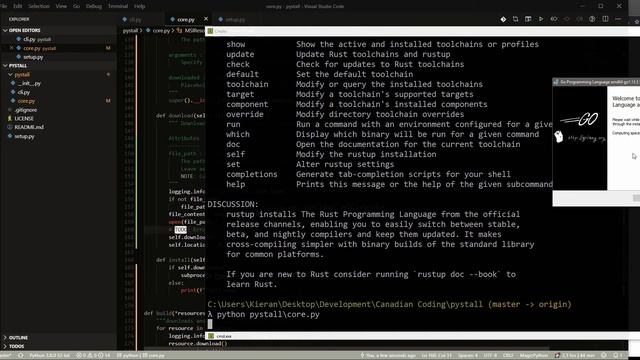This screenshot has width=640, height=360.
Task: Click the git source control diamond icon
Action: point(503,19)
